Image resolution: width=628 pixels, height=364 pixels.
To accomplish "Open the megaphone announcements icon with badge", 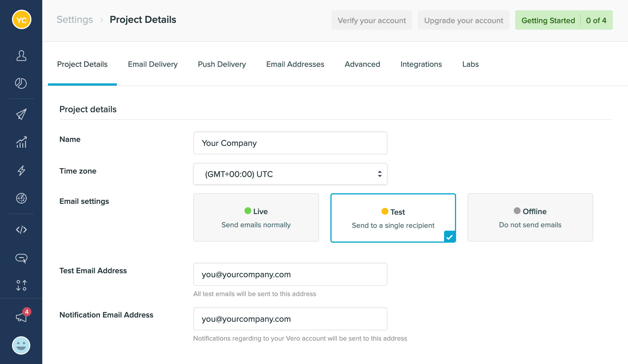I will pyautogui.click(x=21, y=317).
